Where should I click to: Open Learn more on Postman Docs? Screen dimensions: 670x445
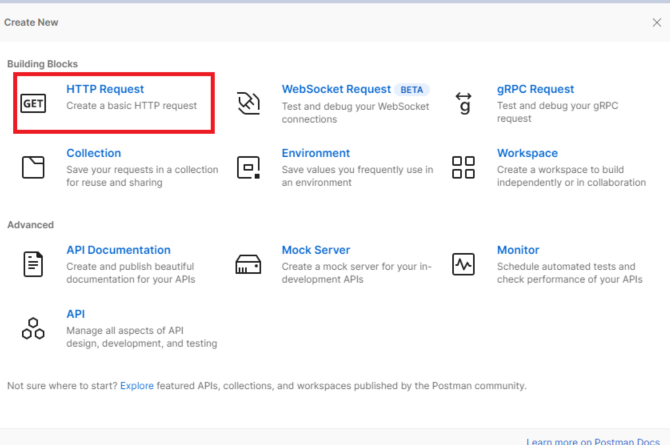(x=593, y=441)
